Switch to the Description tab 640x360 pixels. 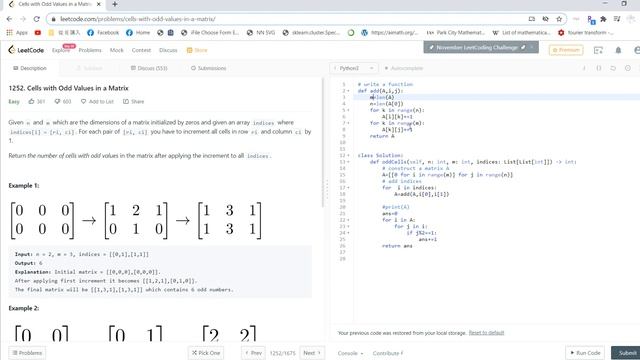(x=30, y=68)
